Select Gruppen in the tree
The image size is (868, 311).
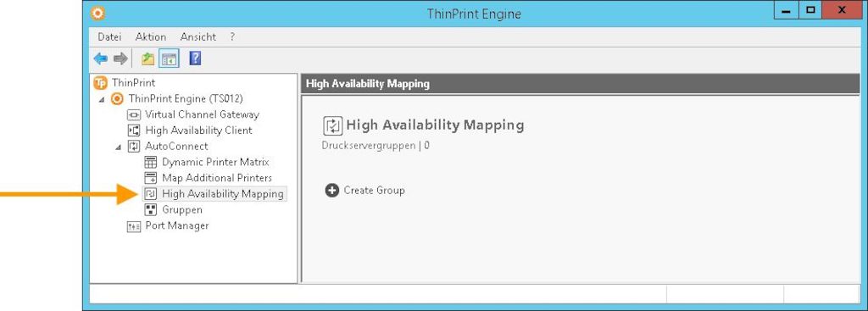182,210
